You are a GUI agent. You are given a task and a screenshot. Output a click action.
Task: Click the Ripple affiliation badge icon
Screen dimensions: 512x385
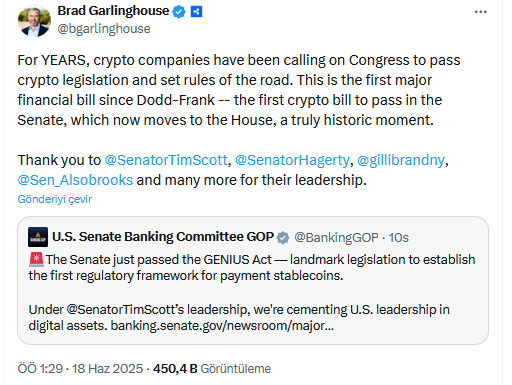pos(196,12)
